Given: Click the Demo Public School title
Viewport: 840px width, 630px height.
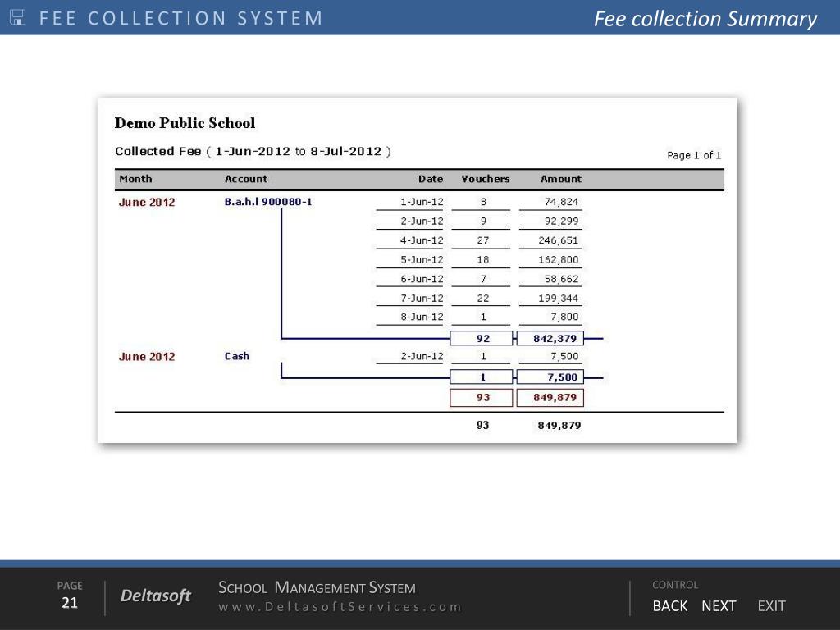Looking at the screenshot, I should (x=185, y=123).
